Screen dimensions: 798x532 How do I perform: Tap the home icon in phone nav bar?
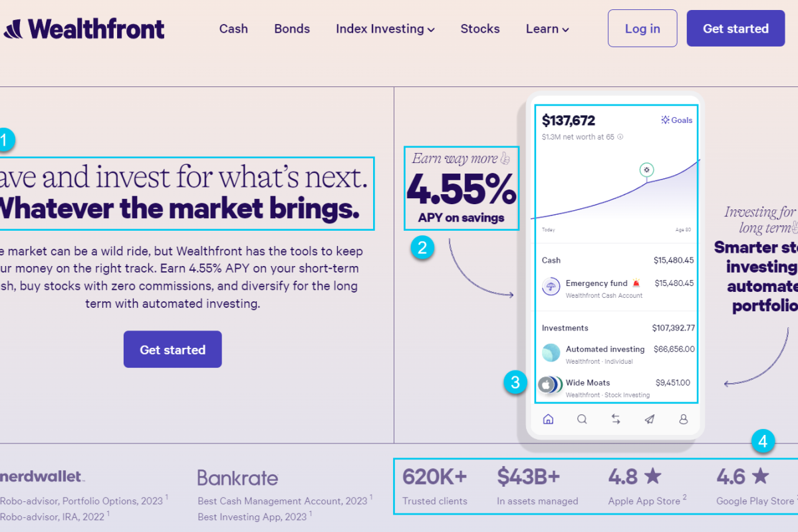click(549, 419)
